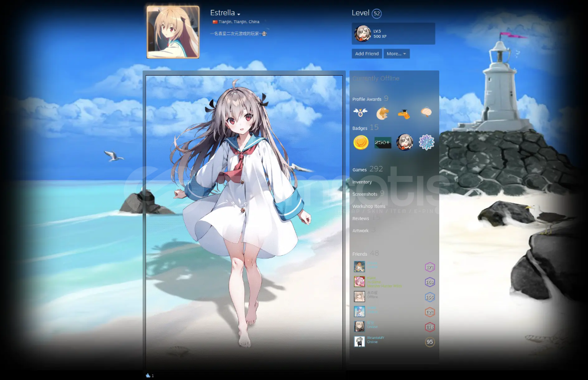The width and height of the screenshot is (588, 380).
Task: Open the round anime girl badge
Action: tap(405, 142)
